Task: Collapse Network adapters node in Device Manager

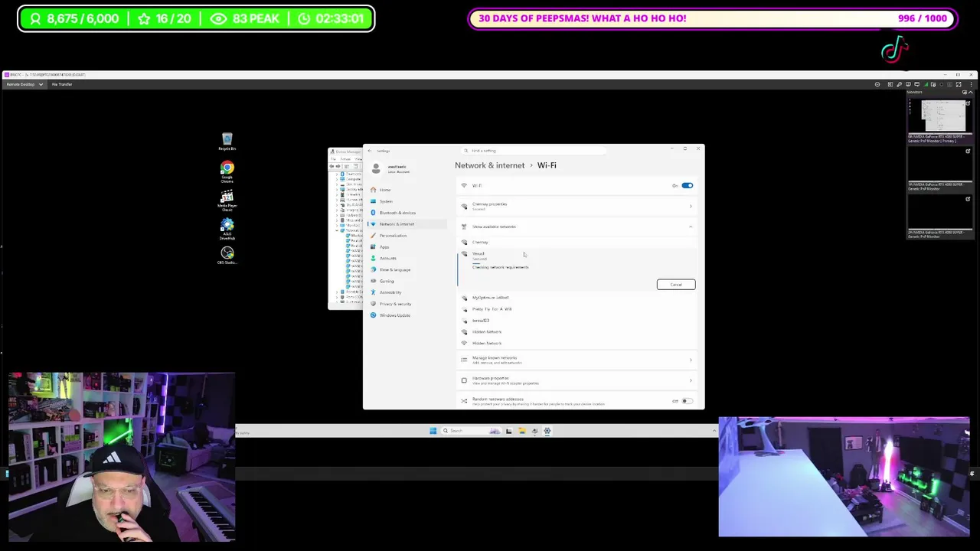Action: pos(336,230)
